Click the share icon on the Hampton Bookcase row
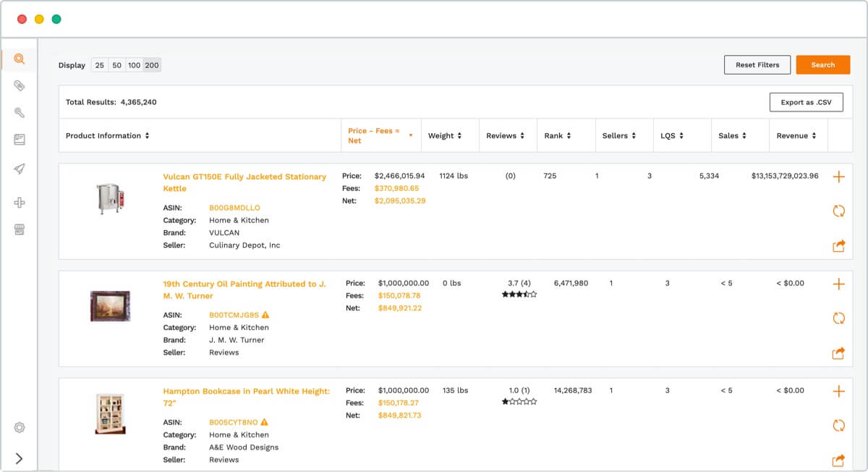Screen dimensions: 868x472 (x=839, y=460)
